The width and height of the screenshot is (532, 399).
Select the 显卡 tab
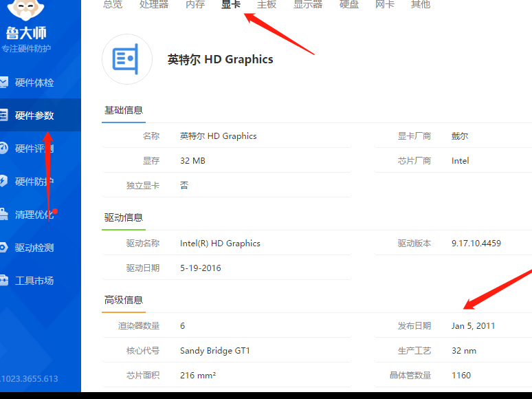click(231, 4)
